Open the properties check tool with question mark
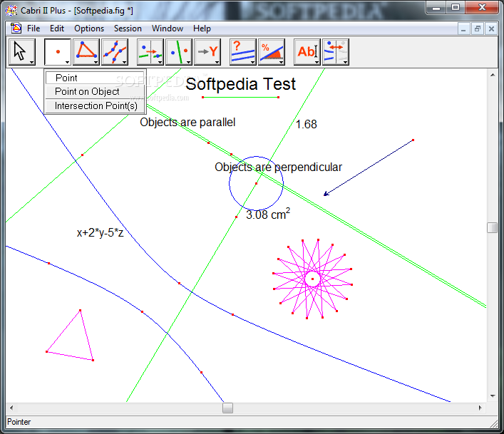Screen dimensions: 504x434 (242, 52)
